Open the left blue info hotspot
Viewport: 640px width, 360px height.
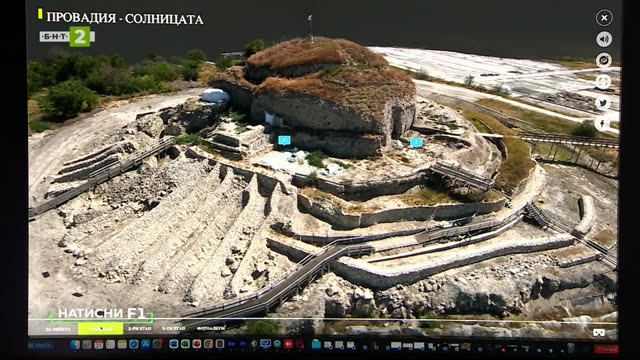point(284,141)
